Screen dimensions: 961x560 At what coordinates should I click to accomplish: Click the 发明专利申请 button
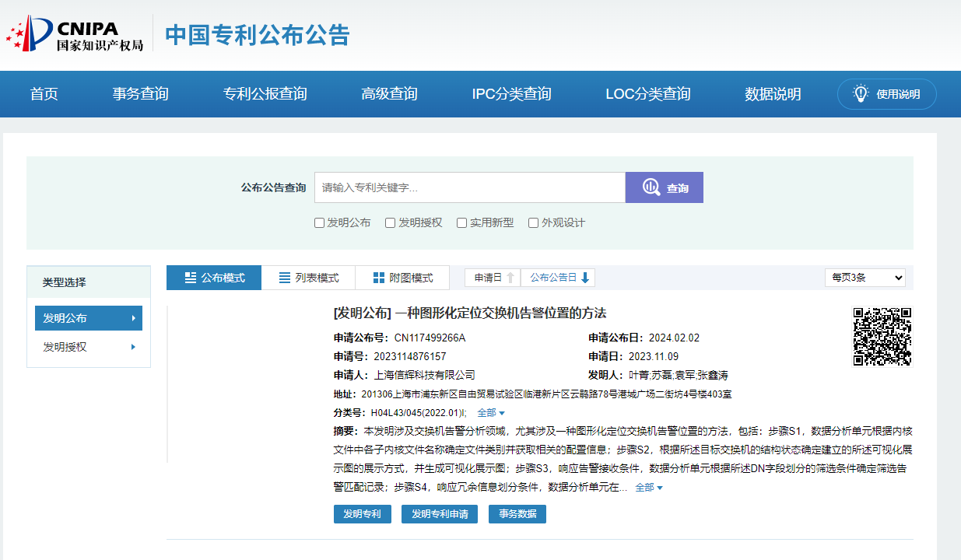pos(440,514)
